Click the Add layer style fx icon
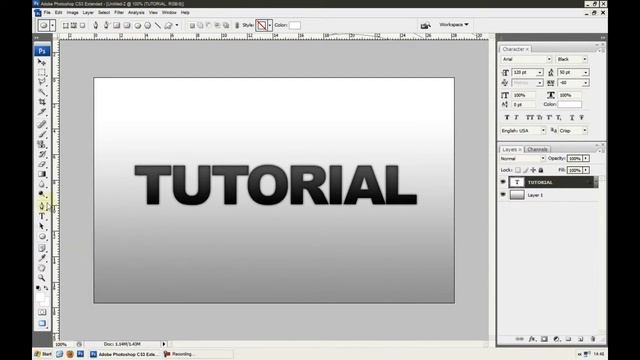 click(532, 339)
